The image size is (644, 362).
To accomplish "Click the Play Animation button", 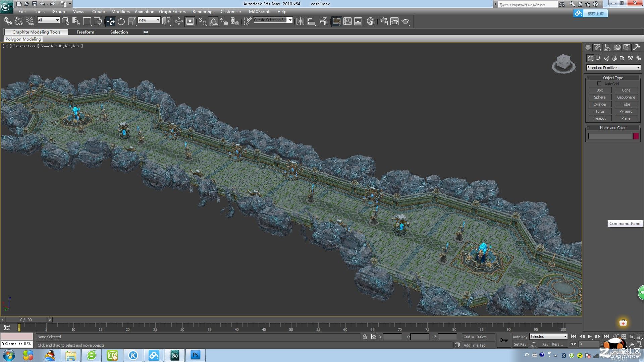I will point(590,337).
